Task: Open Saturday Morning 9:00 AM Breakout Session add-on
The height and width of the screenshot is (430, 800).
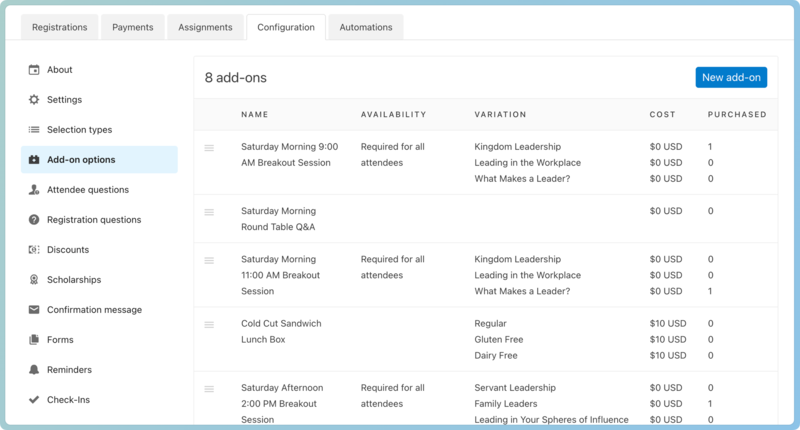Action: (289, 154)
